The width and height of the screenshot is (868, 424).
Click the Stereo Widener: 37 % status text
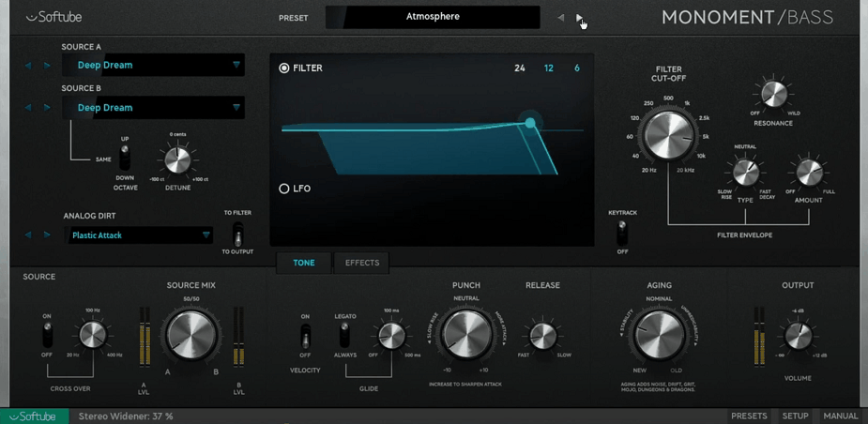coord(126,416)
